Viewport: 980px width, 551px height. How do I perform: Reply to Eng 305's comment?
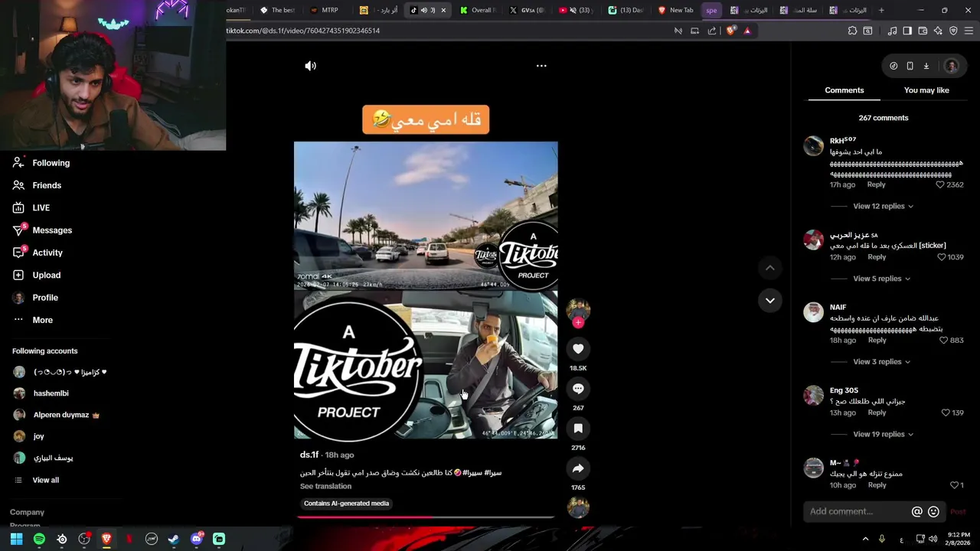point(877,412)
